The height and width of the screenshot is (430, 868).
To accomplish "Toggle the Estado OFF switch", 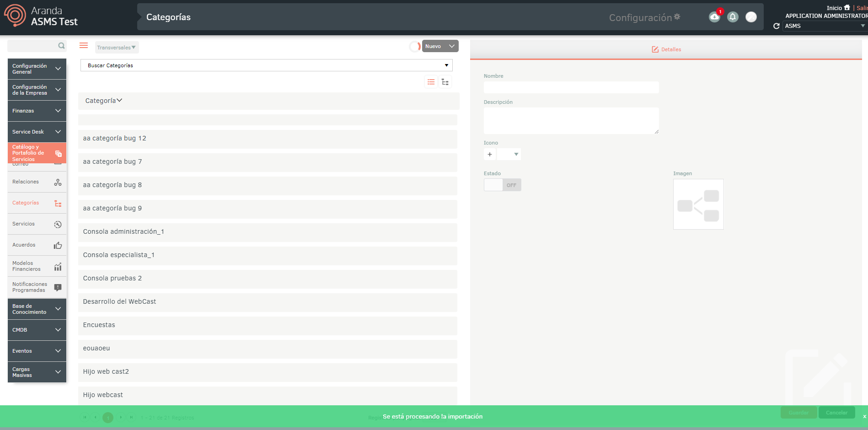I will tap(503, 185).
